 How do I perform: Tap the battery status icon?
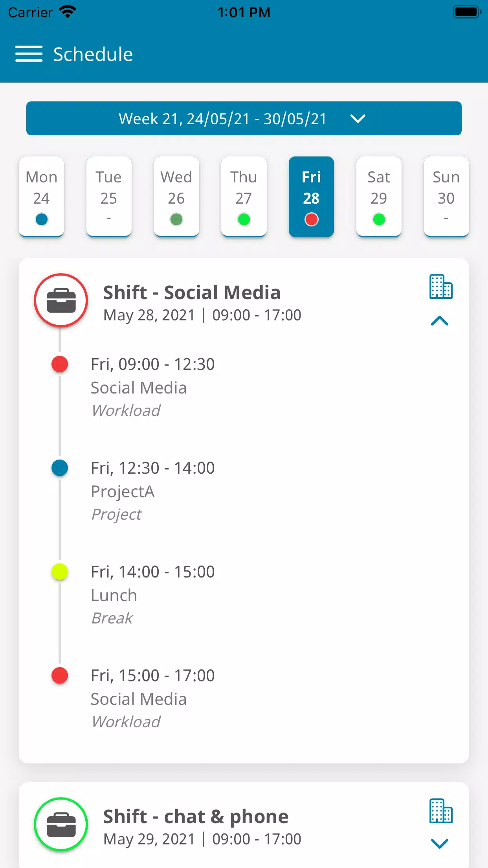tap(467, 12)
